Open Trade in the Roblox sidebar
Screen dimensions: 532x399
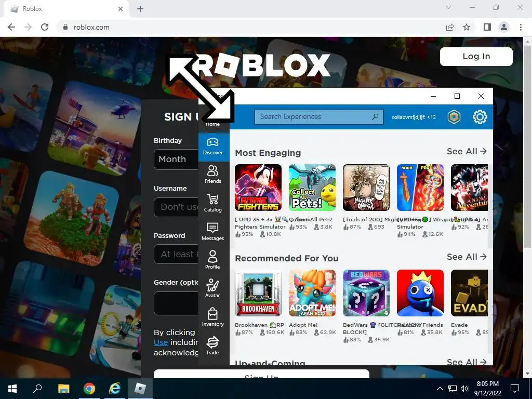pos(212,345)
